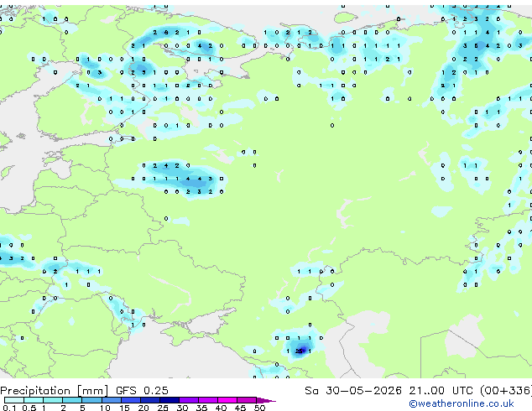Choose the 40 to 45 mm magenta swatch
532x411 pixels.
pos(227,400)
